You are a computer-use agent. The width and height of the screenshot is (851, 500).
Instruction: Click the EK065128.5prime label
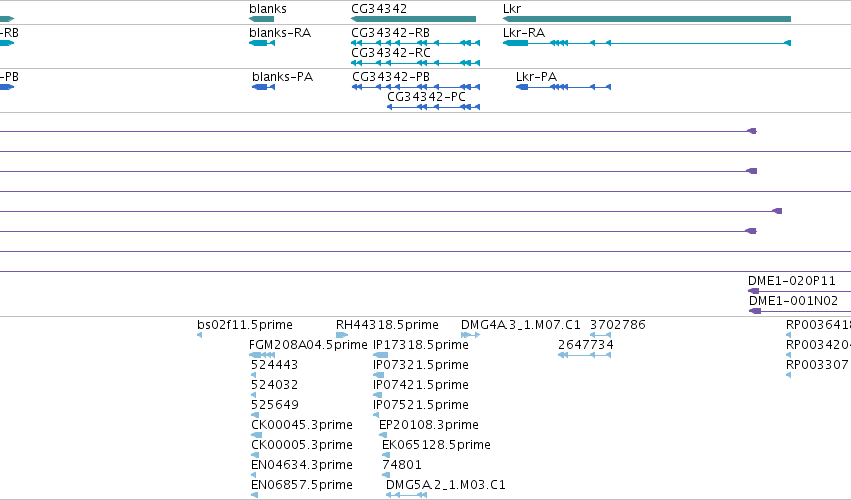pyautogui.click(x=436, y=445)
